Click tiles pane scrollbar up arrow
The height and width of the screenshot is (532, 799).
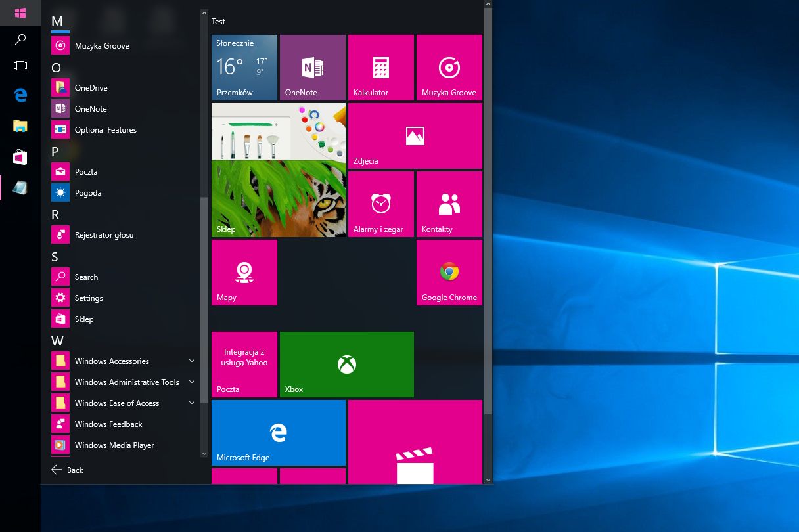[488, 5]
